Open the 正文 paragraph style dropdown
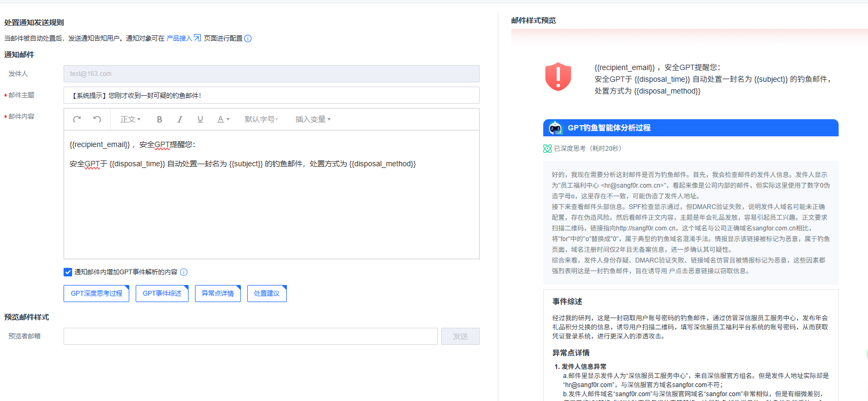 [130, 119]
